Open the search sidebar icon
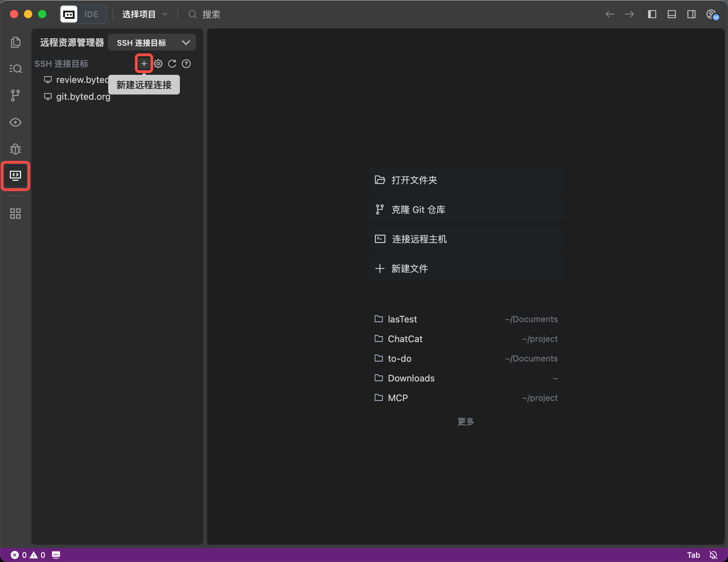Image resolution: width=728 pixels, height=562 pixels. pyautogui.click(x=15, y=68)
